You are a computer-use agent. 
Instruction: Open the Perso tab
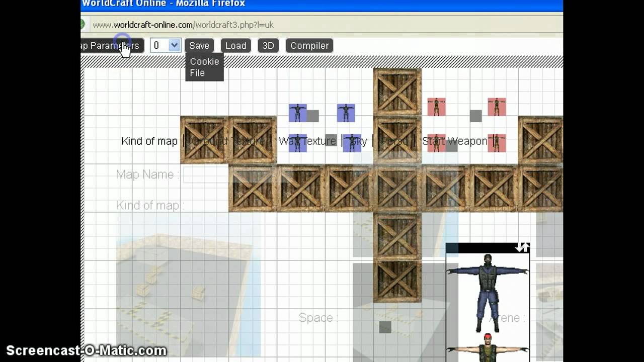[393, 141]
